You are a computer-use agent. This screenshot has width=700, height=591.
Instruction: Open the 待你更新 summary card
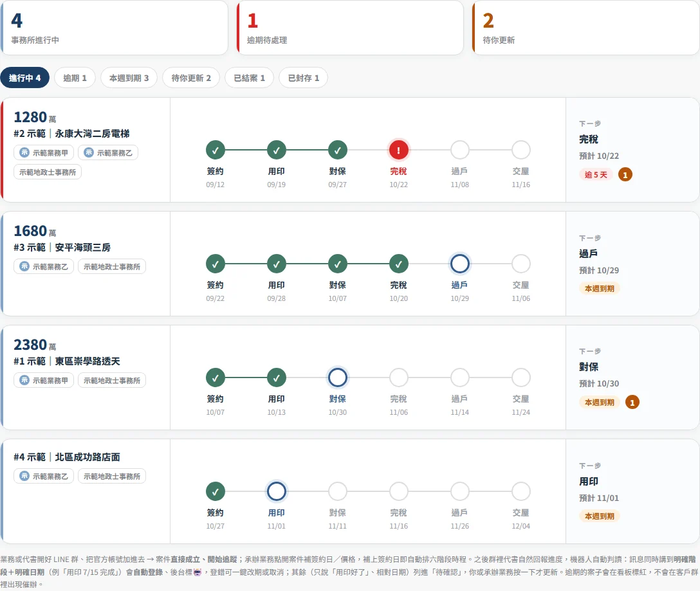click(x=585, y=28)
